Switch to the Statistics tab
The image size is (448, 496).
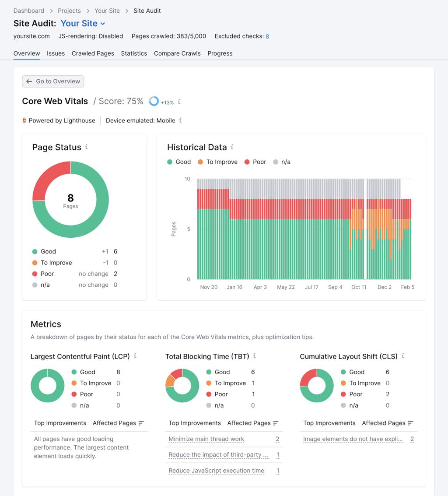134,53
